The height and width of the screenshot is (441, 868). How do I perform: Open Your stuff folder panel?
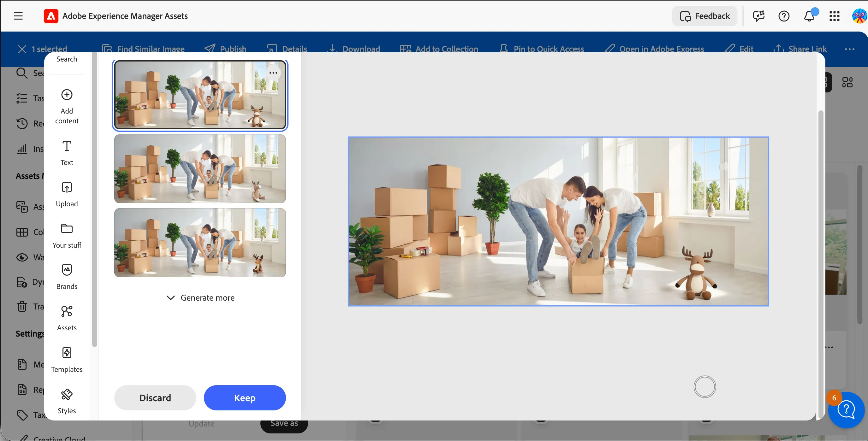(x=67, y=236)
